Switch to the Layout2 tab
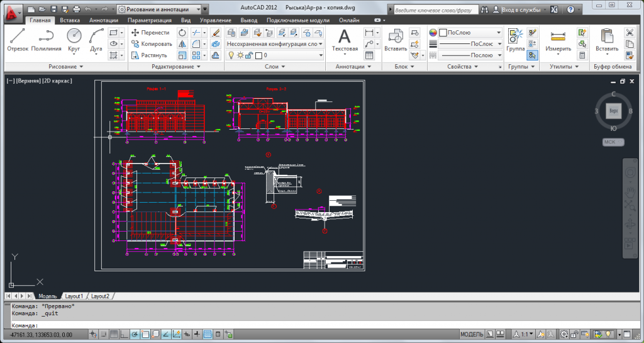This screenshot has height=343, width=644. point(100,296)
